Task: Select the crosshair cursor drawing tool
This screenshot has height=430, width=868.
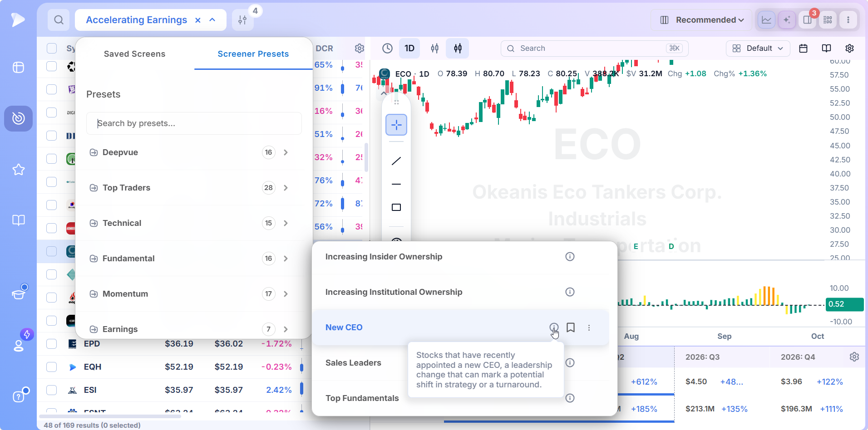Action: pyautogui.click(x=396, y=125)
